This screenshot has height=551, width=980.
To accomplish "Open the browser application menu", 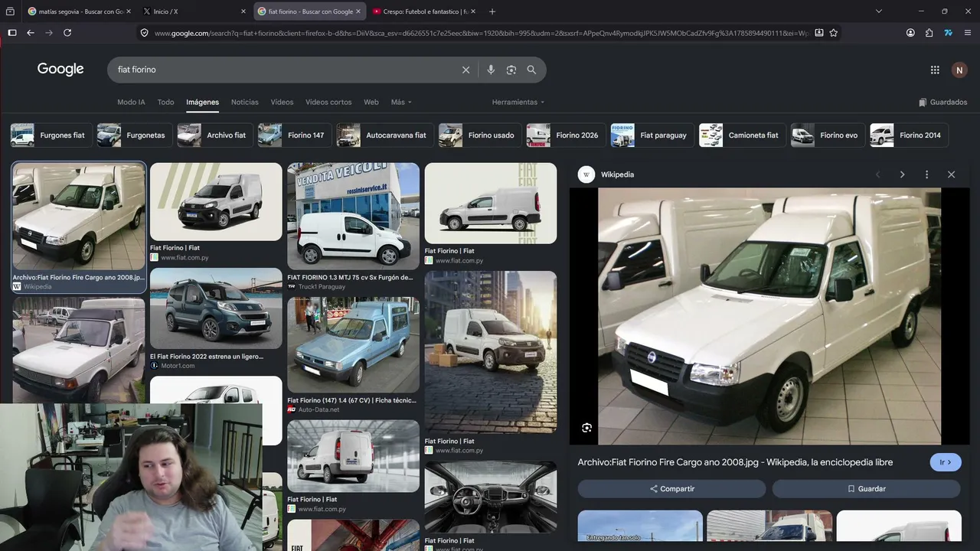I will point(968,33).
